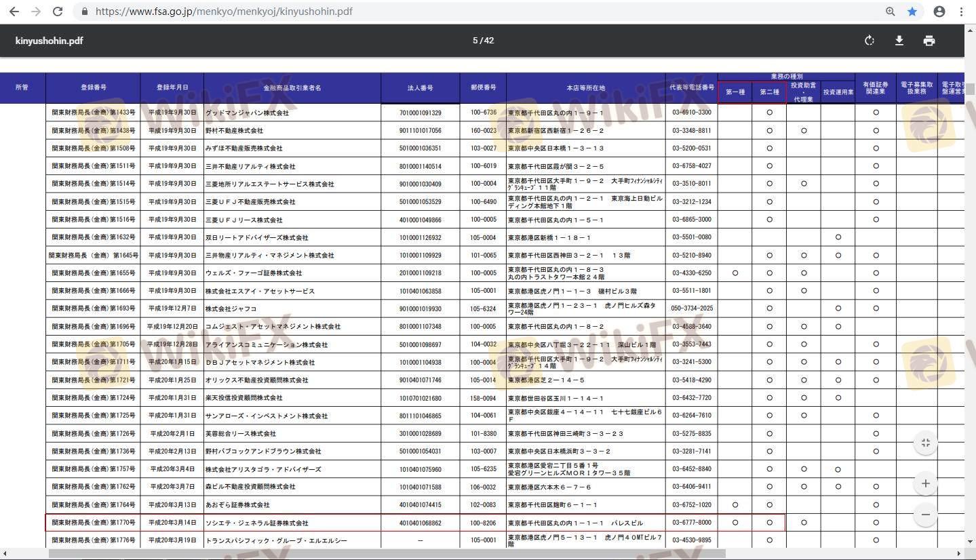Click the page number indicator 5/42
This screenshot has height=560, width=976.
[x=483, y=41]
